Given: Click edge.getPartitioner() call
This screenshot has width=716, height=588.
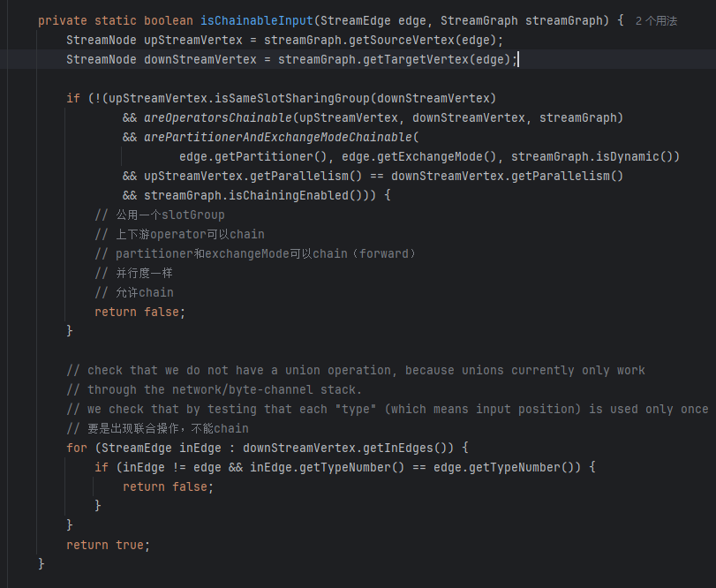Looking at the screenshot, I should (x=253, y=156).
